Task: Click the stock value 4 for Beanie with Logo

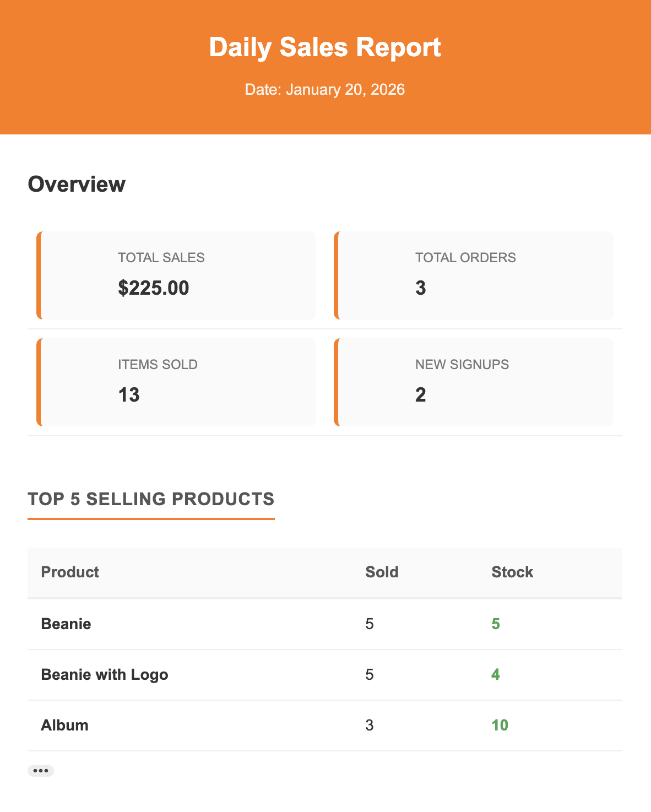Action: pos(496,675)
